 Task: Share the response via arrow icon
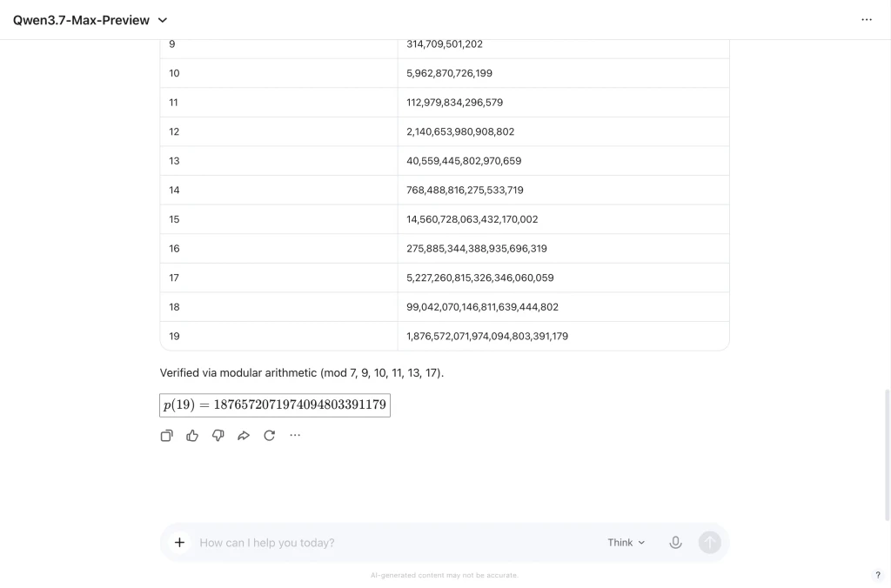(244, 436)
